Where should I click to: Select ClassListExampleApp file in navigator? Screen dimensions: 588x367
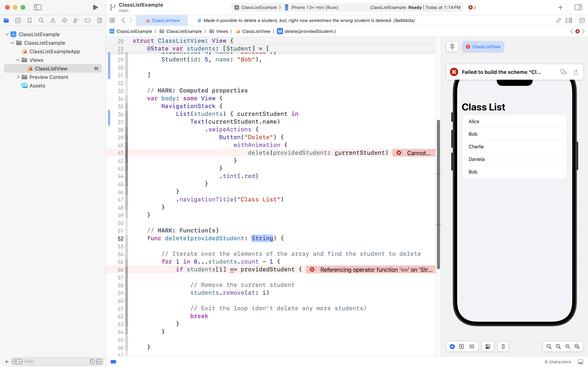(x=54, y=52)
